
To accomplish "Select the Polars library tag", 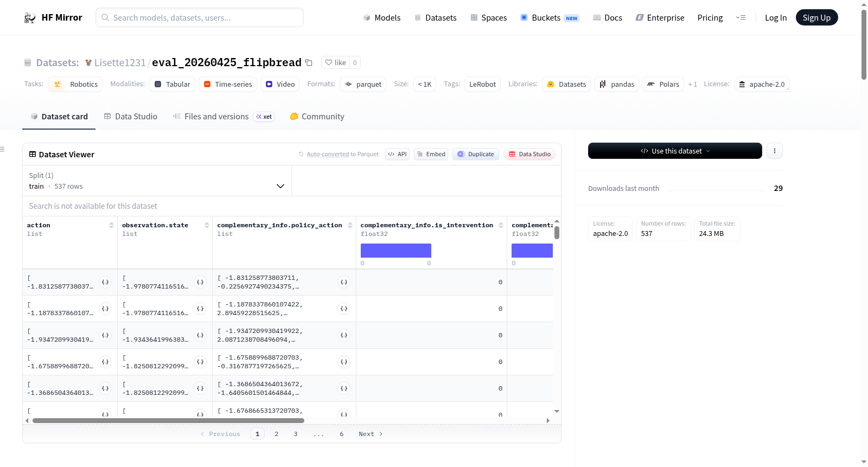I will click(x=663, y=84).
